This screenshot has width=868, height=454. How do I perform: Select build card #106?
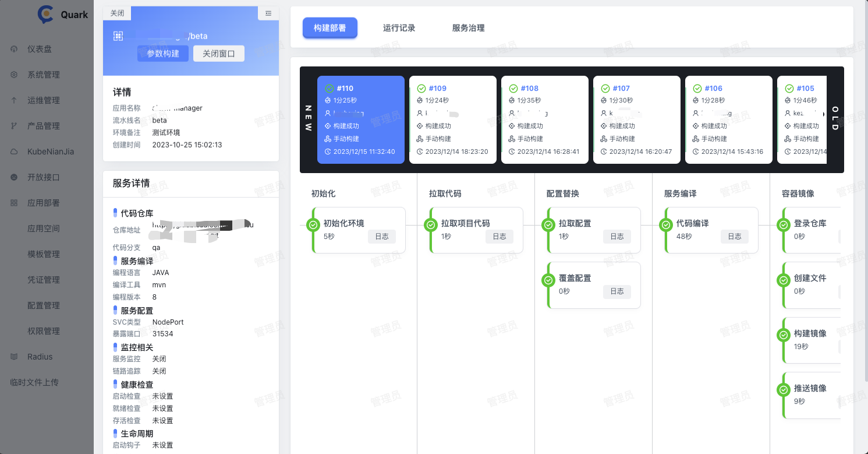click(x=729, y=119)
